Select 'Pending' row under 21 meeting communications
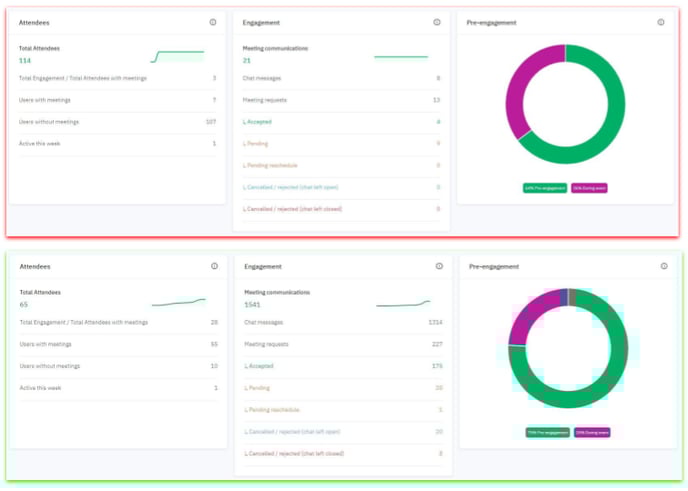Viewport: 688px width, 491px height. [x=341, y=143]
